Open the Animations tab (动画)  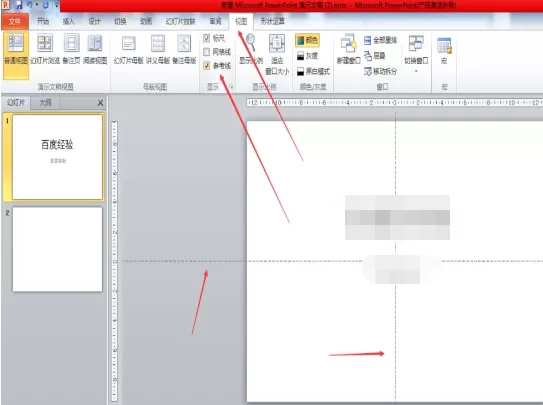146,21
